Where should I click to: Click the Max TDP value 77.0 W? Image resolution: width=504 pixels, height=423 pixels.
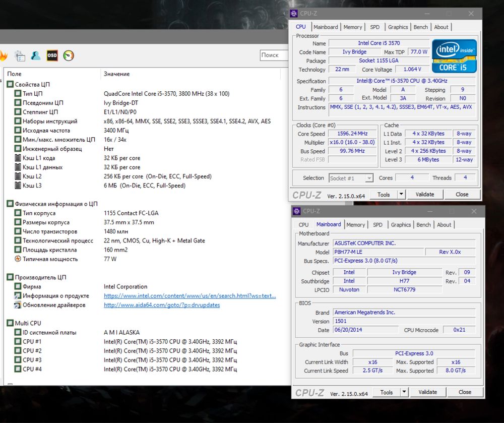pyautogui.click(x=419, y=52)
